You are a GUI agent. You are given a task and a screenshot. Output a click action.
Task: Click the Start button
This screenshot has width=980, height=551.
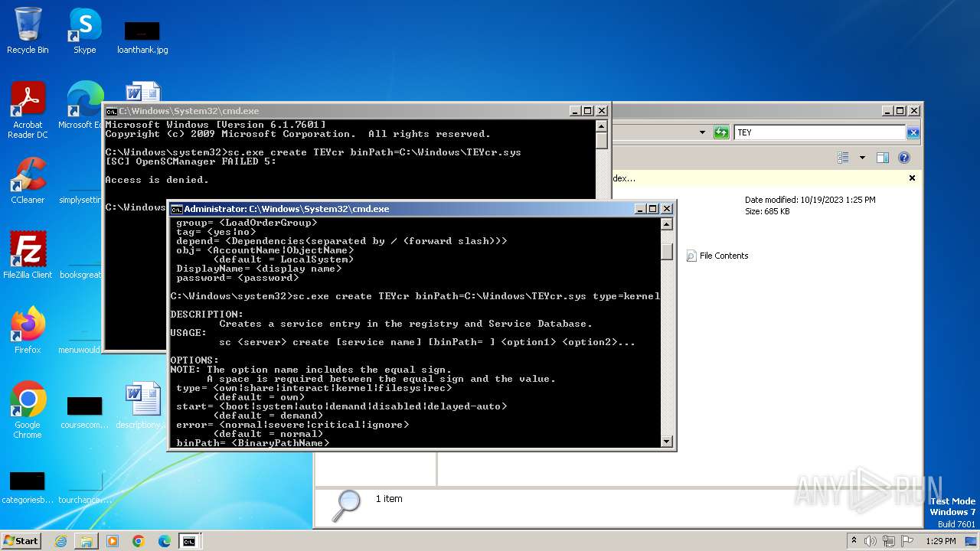coord(21,540)
